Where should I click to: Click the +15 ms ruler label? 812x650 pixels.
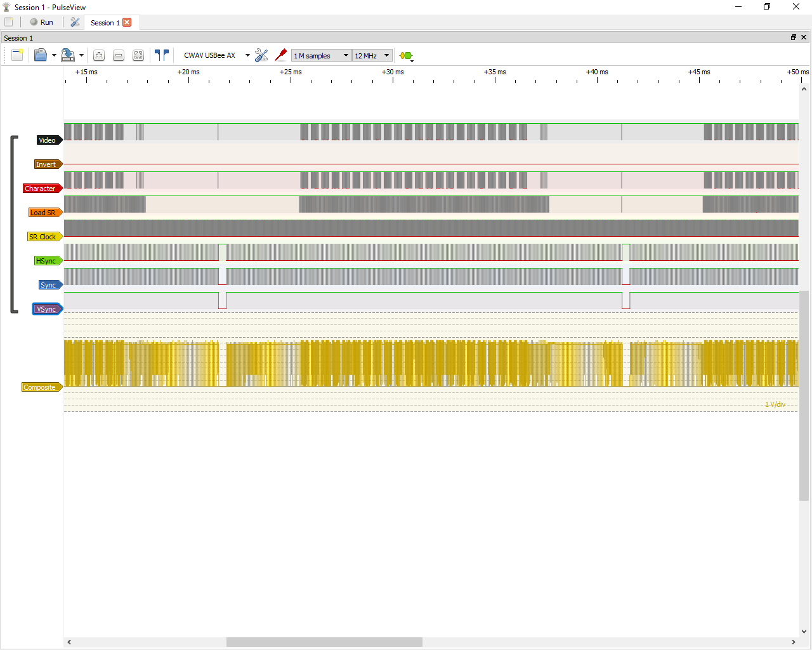86,72
